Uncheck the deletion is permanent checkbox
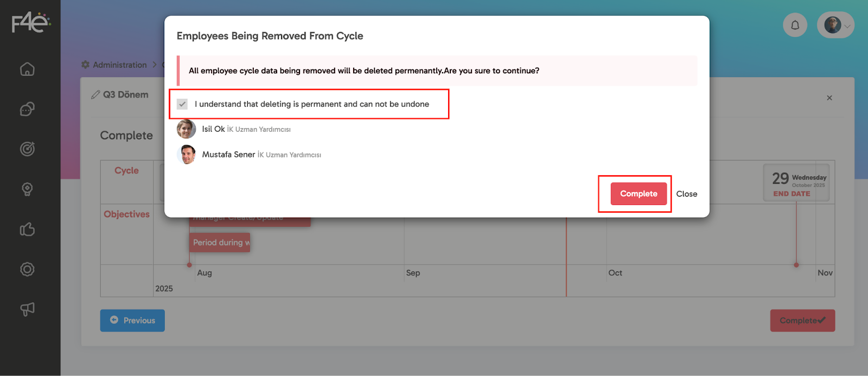This screenshot has height=376, width=868. [182, 104]
